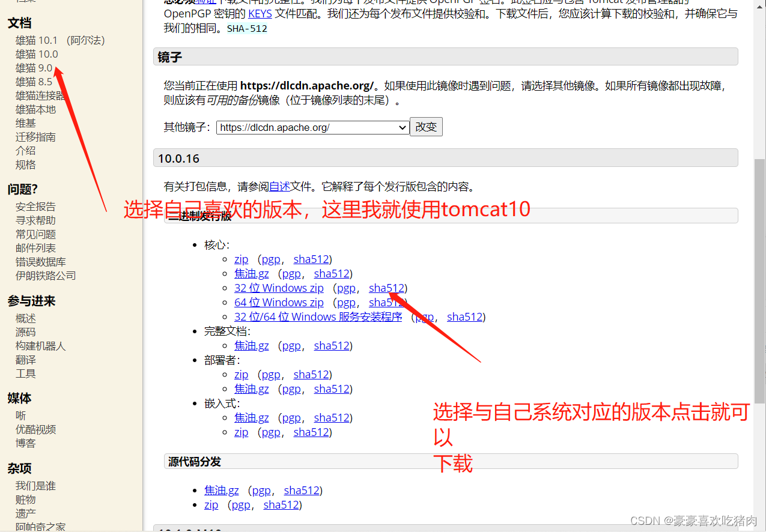Open 雄猫 9.0 documentation link
This screenshot has height=532, width=766.
tap(34, 68)
